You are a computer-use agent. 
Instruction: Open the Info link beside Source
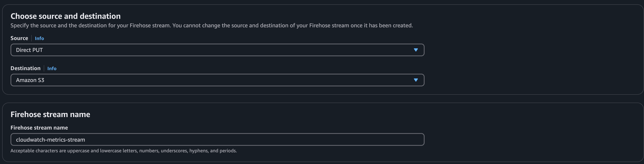[39, 38]
